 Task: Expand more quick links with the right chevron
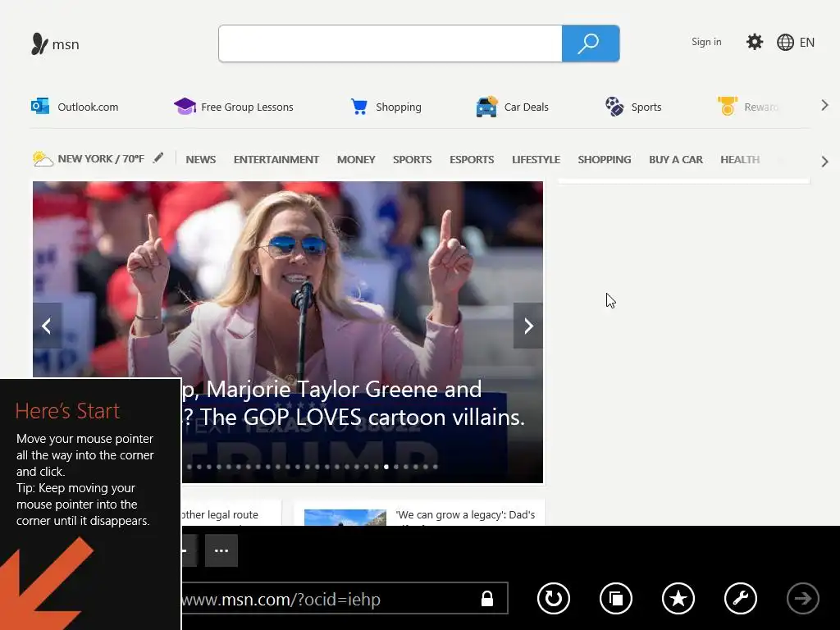[x=824, y=106]
